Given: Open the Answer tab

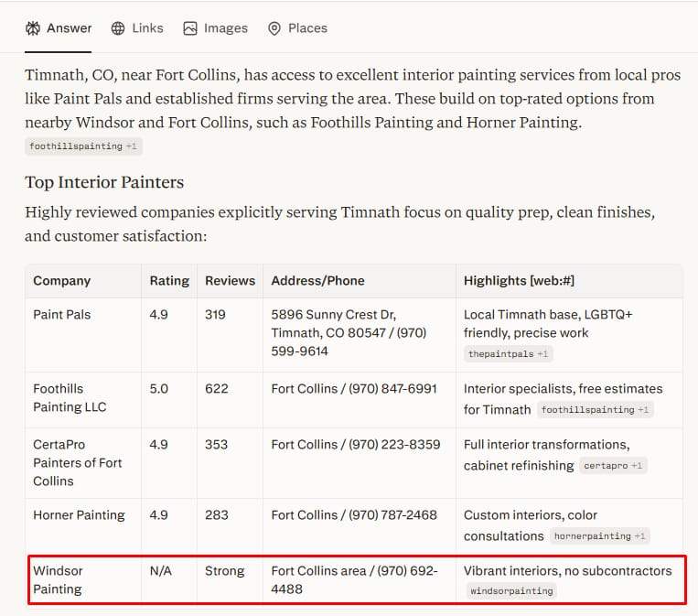Looking at the screenshot, I should 59,28.
